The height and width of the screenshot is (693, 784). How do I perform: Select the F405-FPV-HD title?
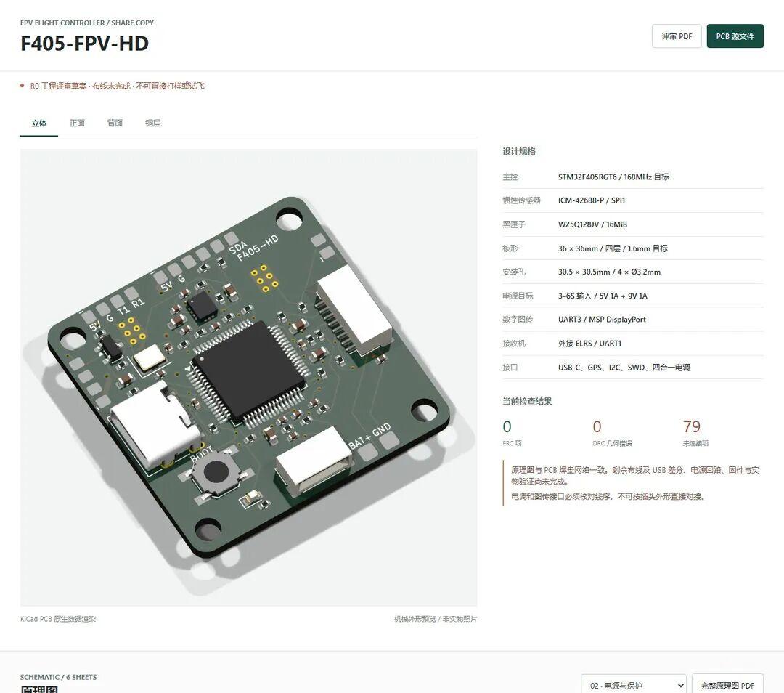[84, 44]
